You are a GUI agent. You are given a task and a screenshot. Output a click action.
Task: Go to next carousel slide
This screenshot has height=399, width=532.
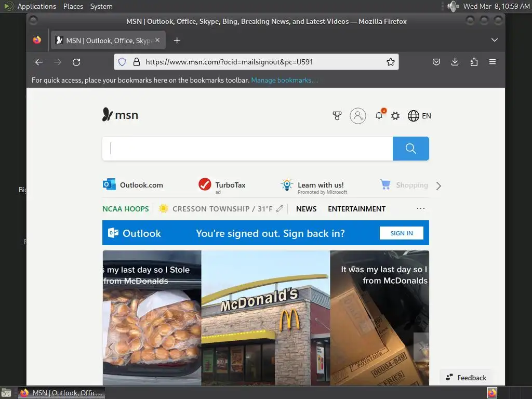tap(421, 347)
